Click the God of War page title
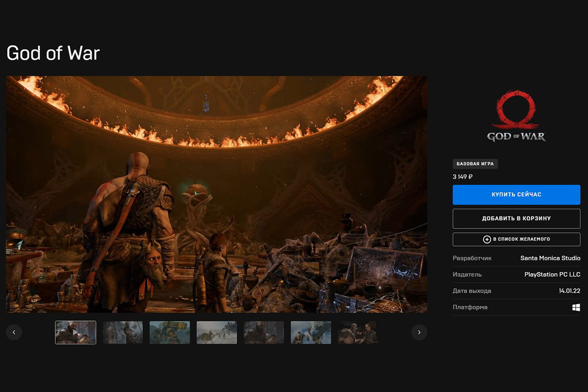Viewport: 588px width, 392px height. pos(53,53)
